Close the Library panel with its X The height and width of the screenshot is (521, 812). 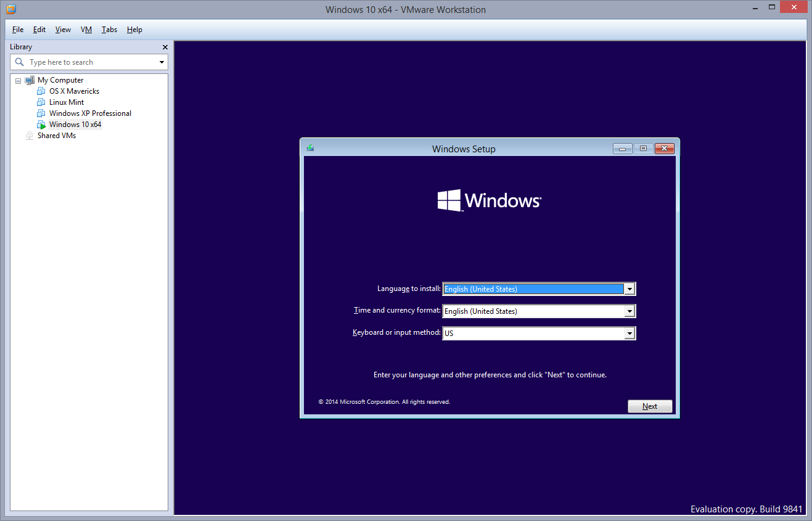[x=165, y=47]
